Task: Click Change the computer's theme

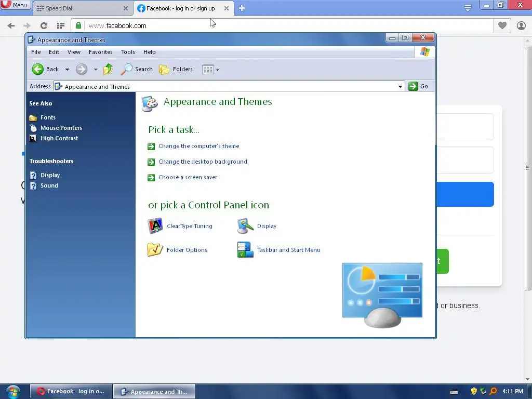Action: click(198, 146)
